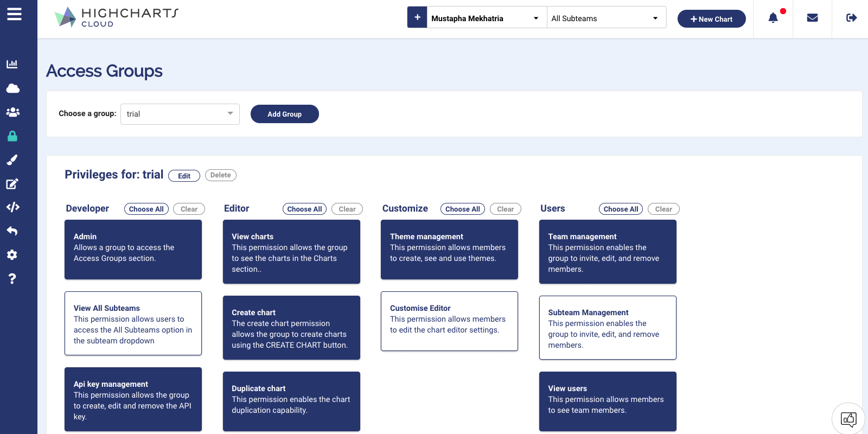Screen dimensions: 868x434
Task: Open the Mustapha Mekhatria team dropdown
Action: (484, 18)
